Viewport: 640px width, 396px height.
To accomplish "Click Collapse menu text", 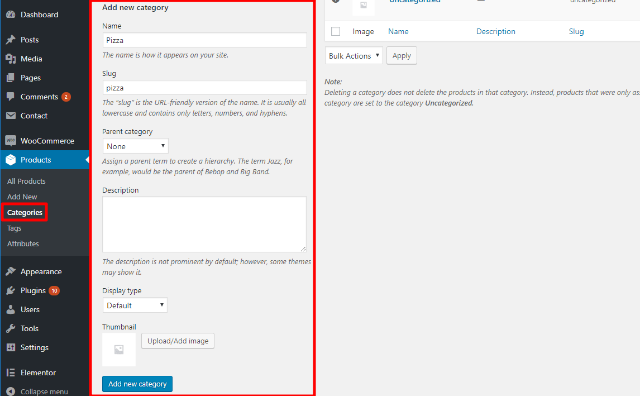I will coord(44,392).
